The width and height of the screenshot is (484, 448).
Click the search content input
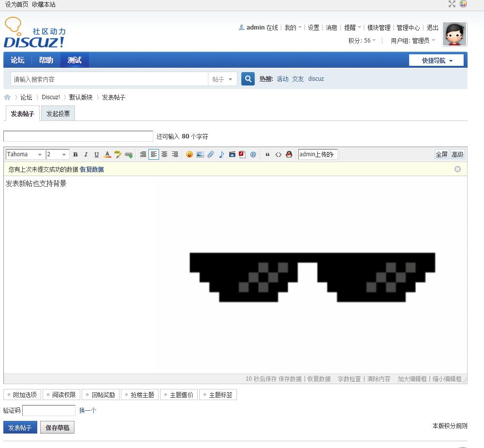tap(109, 79)
